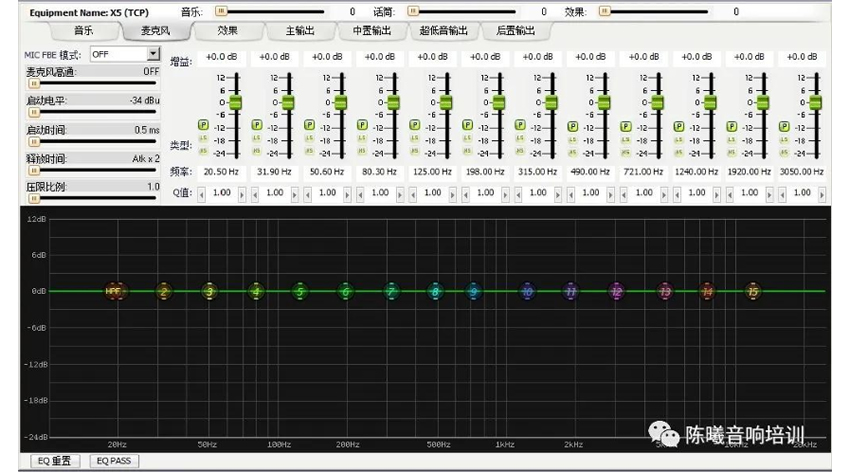
Task: Decrease Q value of 315.00 Hz band
Action: [518, 194]
